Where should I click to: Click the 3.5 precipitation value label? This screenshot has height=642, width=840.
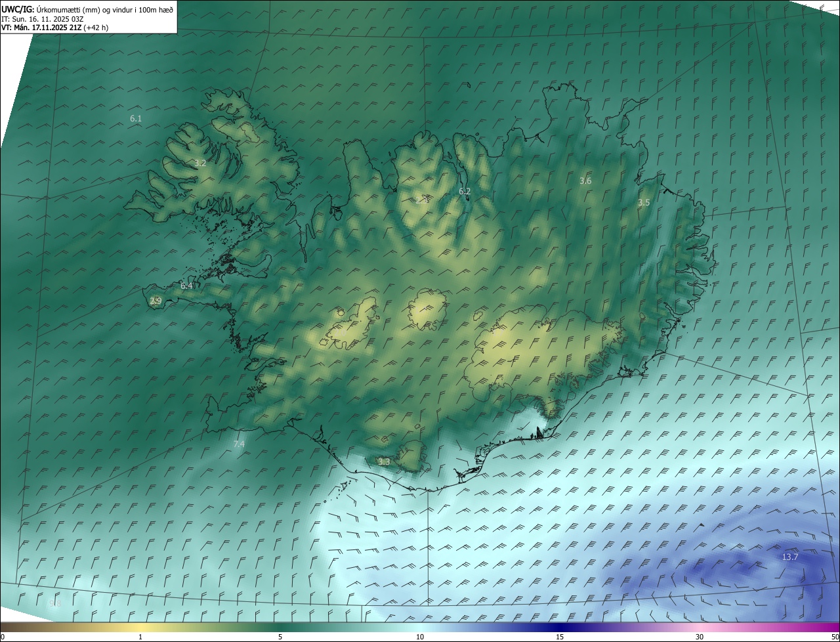pyautogui.click(x=644, y=203)
